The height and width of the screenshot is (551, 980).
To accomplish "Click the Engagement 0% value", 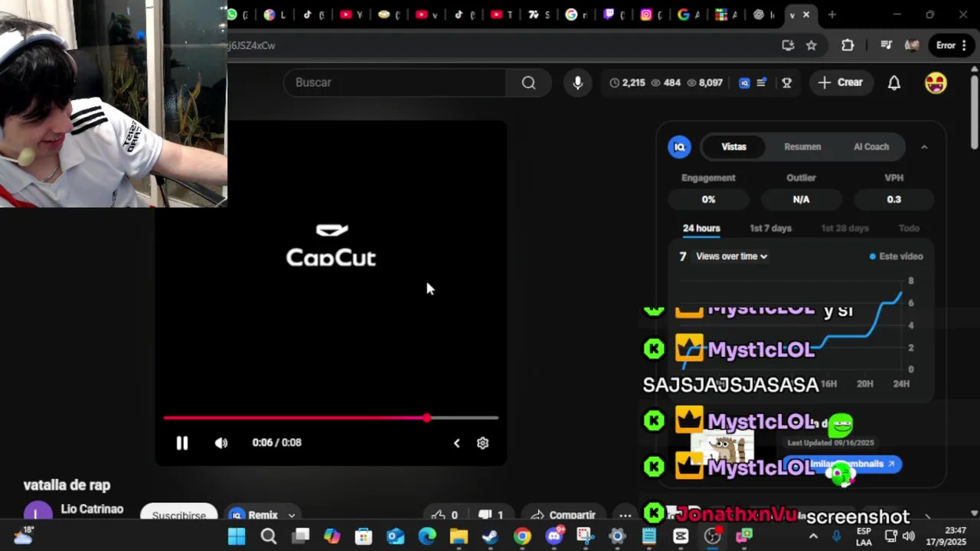I will (708, 199).
